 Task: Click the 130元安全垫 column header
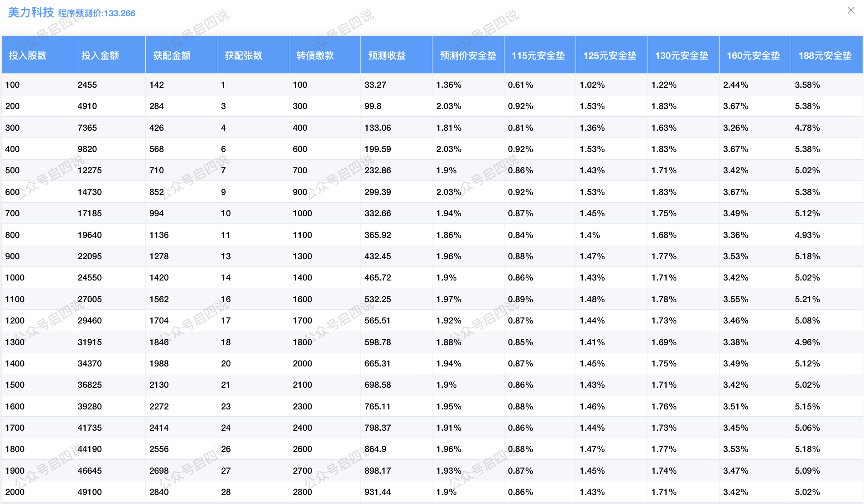682,56
